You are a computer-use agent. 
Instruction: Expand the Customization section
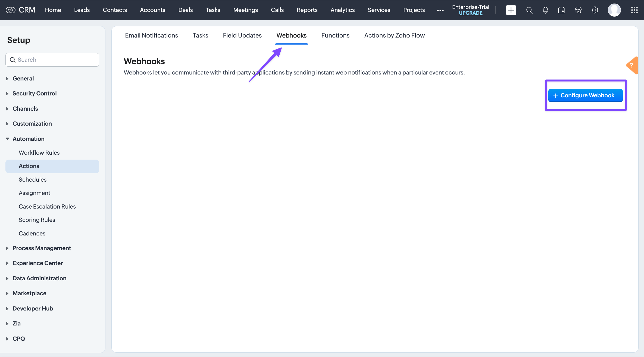[x=32, y=124]
